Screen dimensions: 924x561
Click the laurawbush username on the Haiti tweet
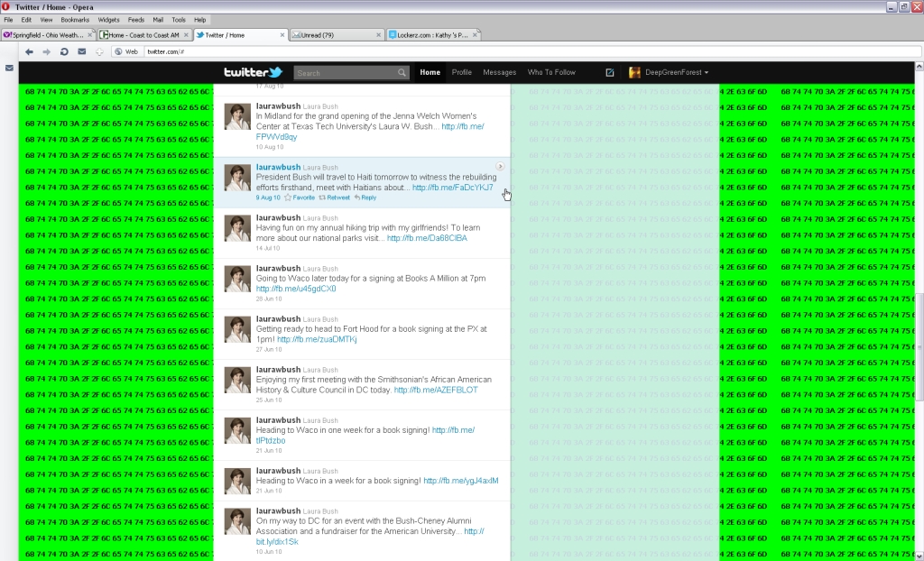(278, 168)
